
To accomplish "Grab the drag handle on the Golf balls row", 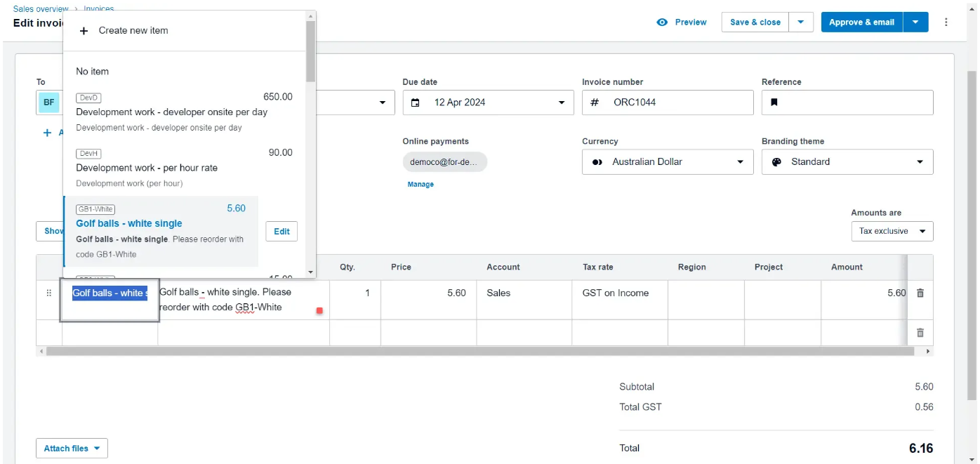I will (48, 293).
